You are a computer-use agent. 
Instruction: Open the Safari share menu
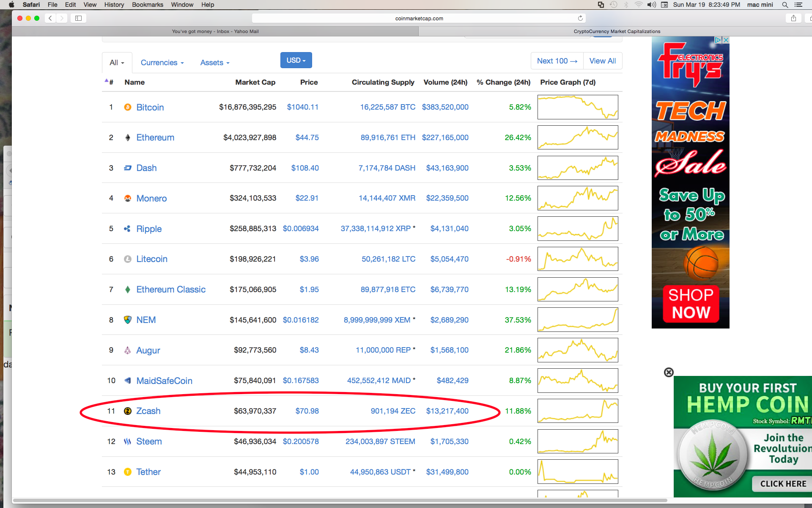[x=793, y=18]
